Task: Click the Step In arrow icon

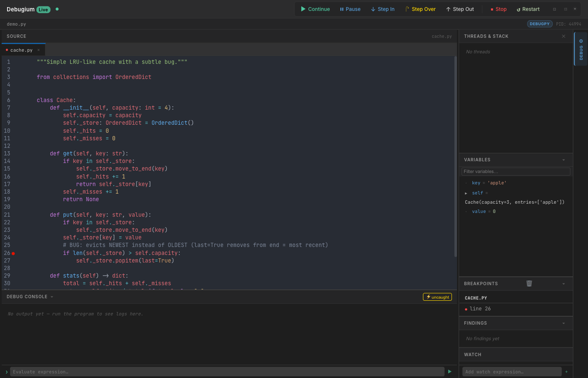Action: [373, 9]
